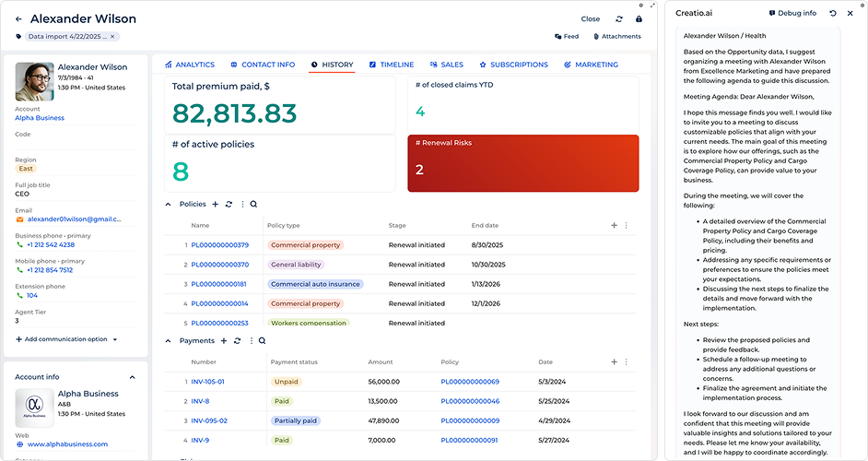Collapse the Payments section
The width and height of the screenshot is (868, 461).
pos(168,341)
